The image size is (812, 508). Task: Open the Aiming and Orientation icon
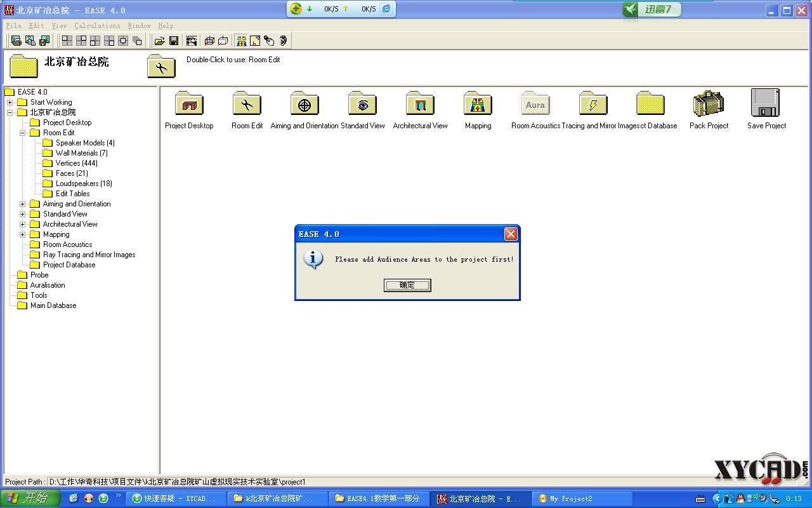pyautogui.click(x=304, y=104)
